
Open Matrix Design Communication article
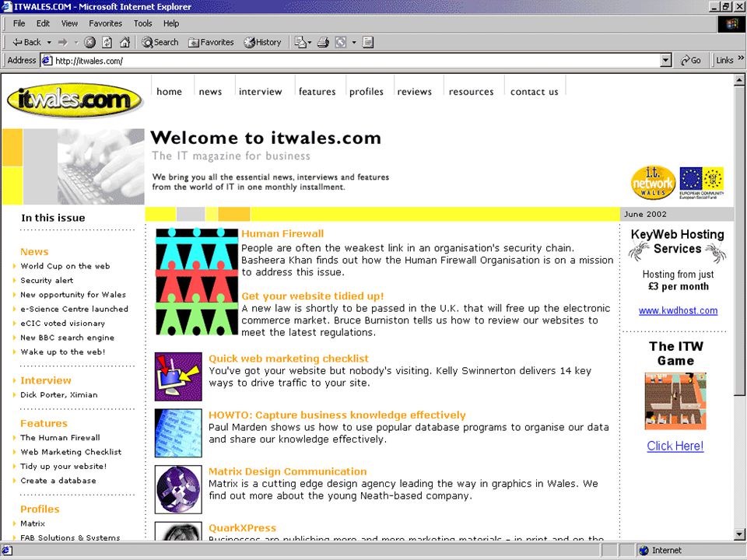pyautogui.click(x=288, y=471)
